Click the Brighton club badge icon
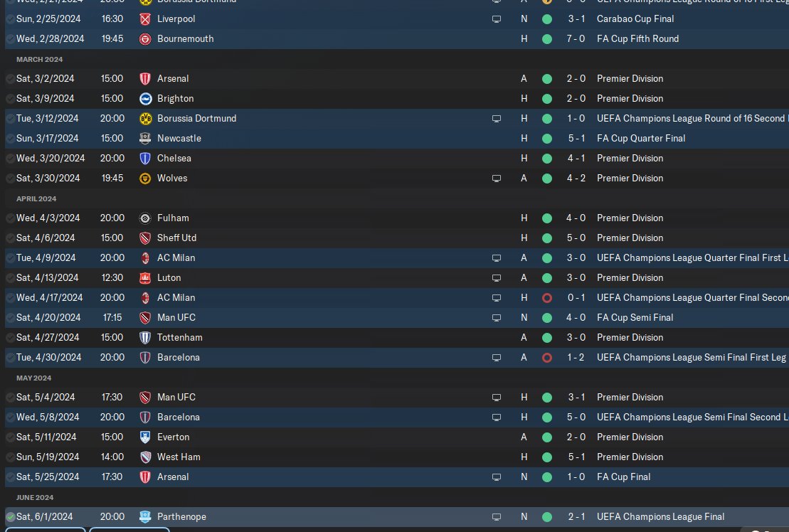This screenshot has height=532, width=789. pyautogui.click(x=146, y=98)
